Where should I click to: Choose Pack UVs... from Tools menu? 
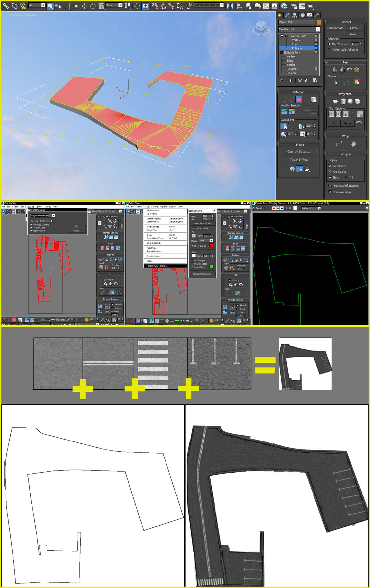pos(151,248)
